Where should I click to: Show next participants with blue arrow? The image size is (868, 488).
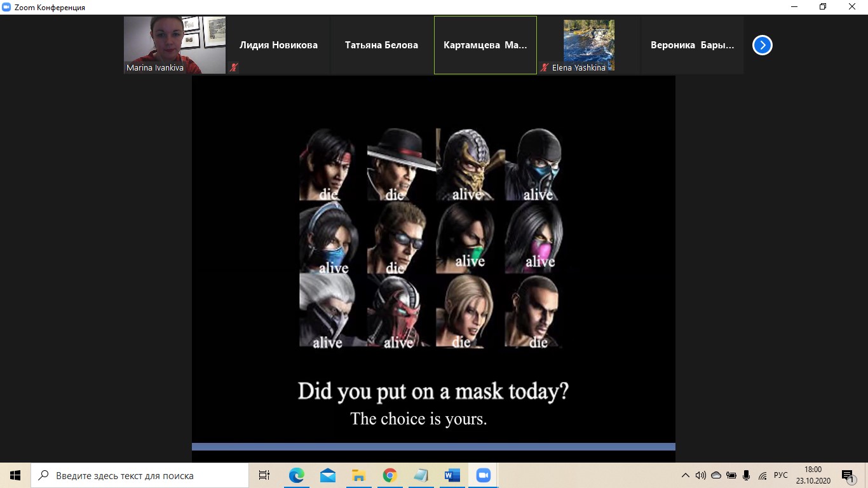pos(762,45)
